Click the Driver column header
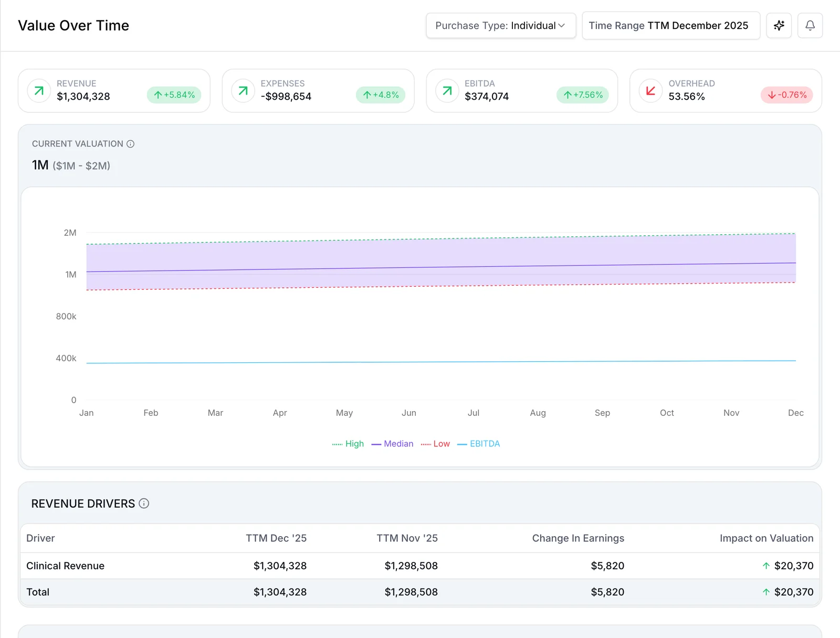This screenshot has width=840, height=638. click(40, 538)
